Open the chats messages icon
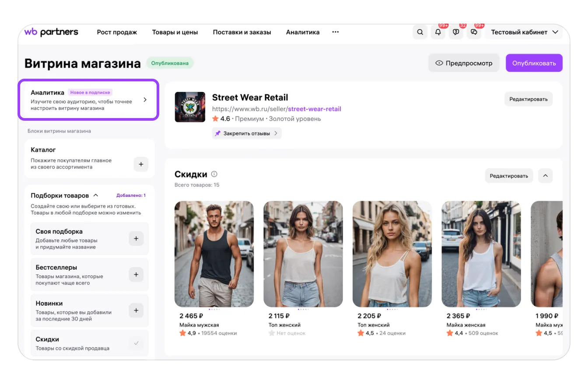The width and height of the screenshot is (588, 384). (474, 32)
